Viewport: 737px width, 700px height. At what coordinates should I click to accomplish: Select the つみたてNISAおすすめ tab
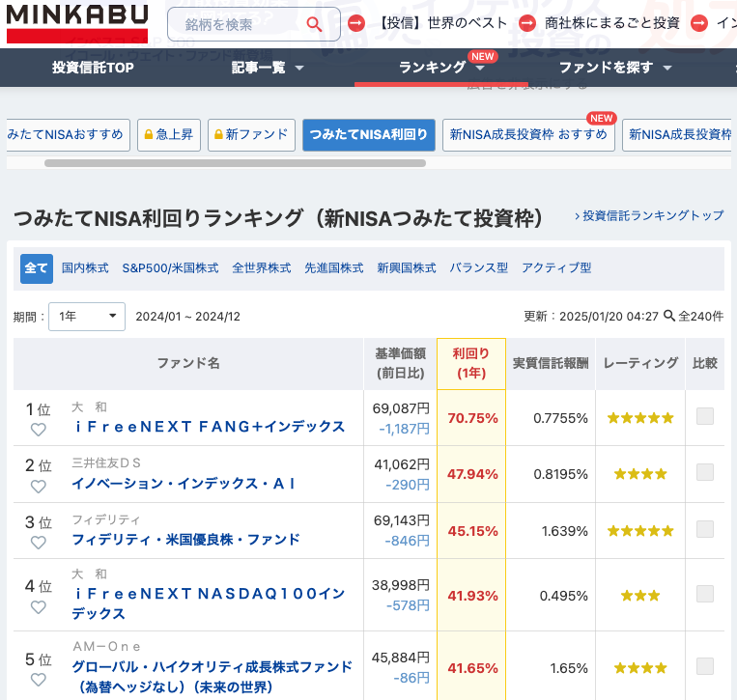click(69, 135)
